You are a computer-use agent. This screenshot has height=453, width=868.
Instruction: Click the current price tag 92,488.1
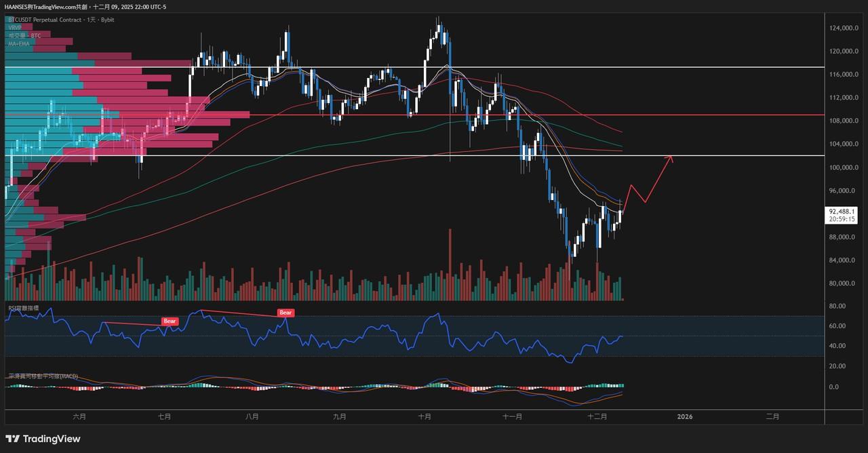[842, 212]
